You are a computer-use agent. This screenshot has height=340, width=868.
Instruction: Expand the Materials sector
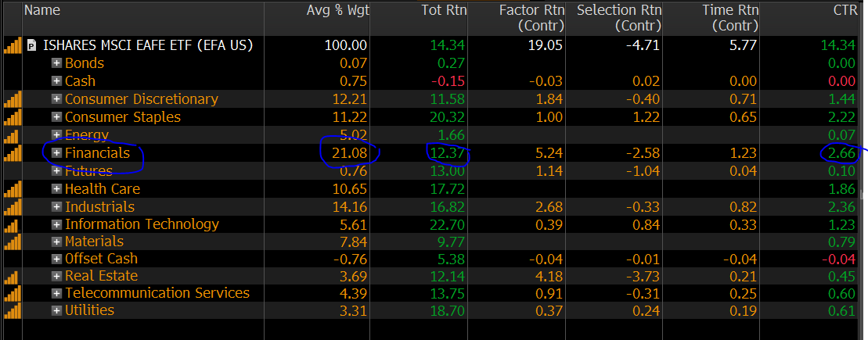[x=56, y=242]
